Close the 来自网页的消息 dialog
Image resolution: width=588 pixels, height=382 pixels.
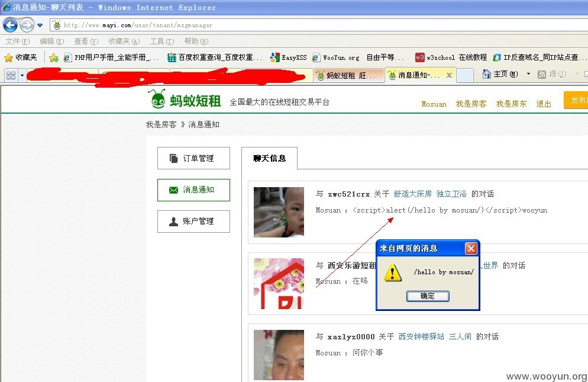tap(471, 248)
